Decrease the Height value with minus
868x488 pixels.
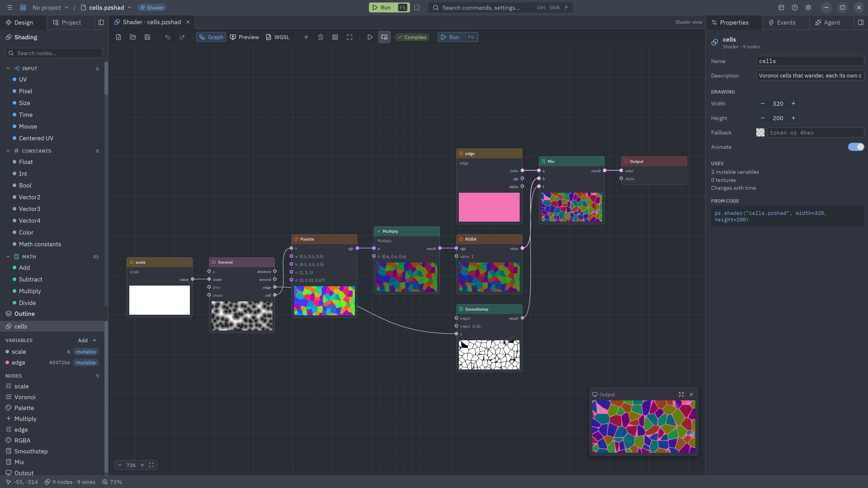pyautogui.click(x=762, y=118)
